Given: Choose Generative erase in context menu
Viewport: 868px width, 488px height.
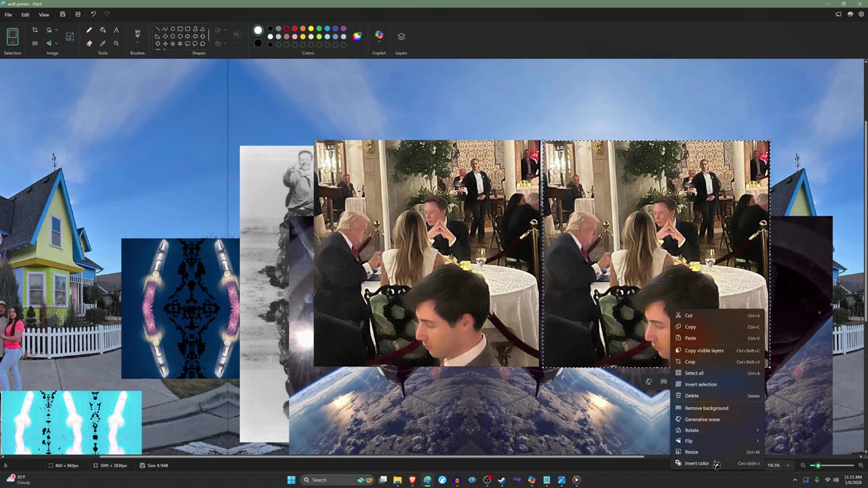Looking at the screenshot, I should 717,420.
